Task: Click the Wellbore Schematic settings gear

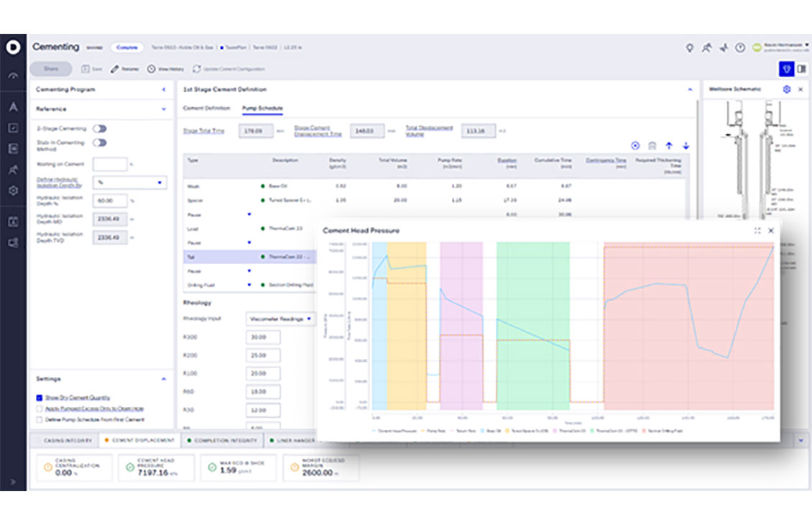Action: 787,89
